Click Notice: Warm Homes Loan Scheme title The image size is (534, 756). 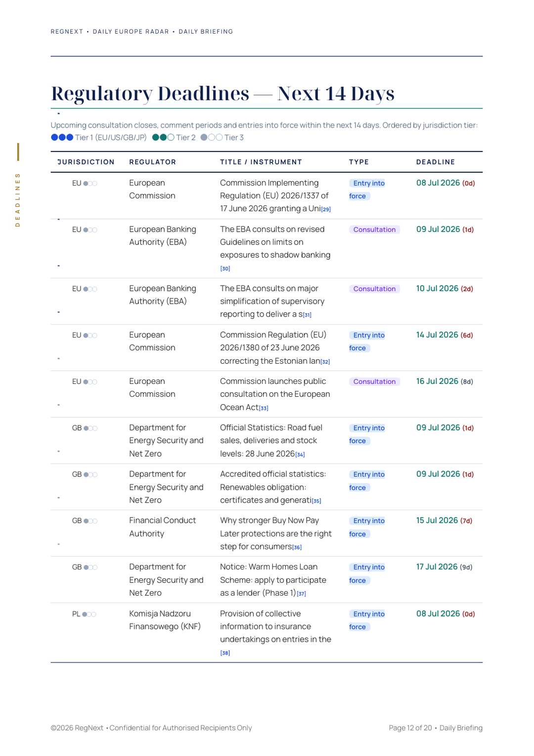tap(273, 580)
